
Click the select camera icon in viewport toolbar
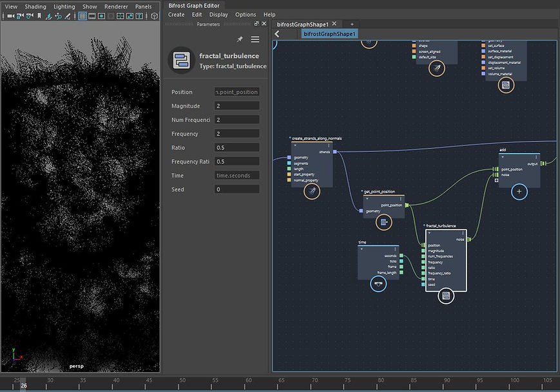click(11, 16)
